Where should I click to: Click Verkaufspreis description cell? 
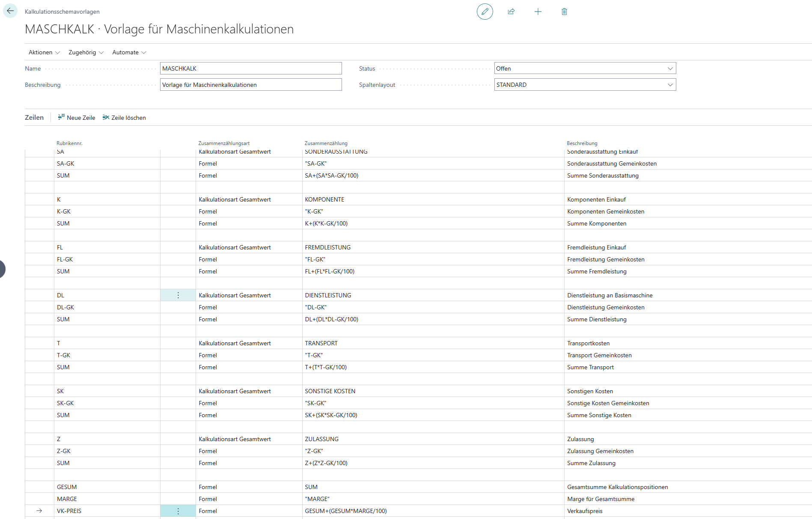[688, 511]
